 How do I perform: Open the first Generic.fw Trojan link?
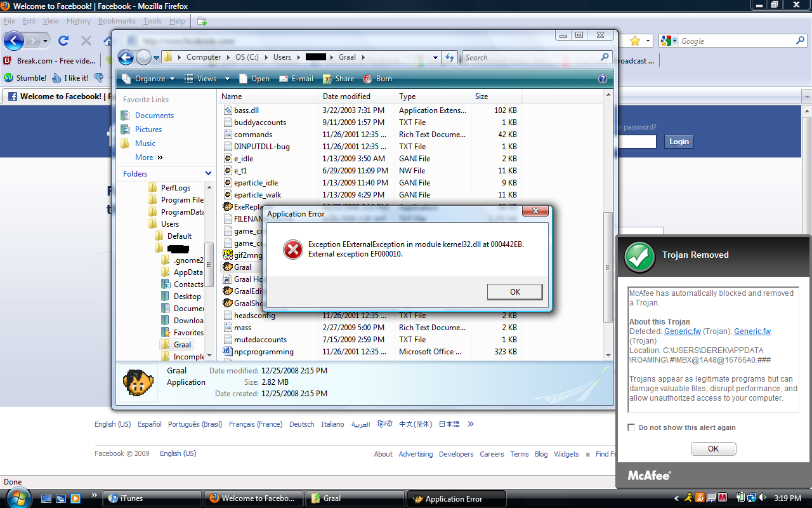(x=683, y=331)
